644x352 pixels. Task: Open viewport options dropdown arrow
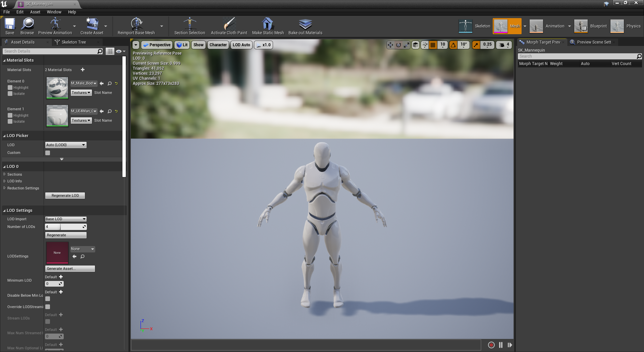point(136,45)
